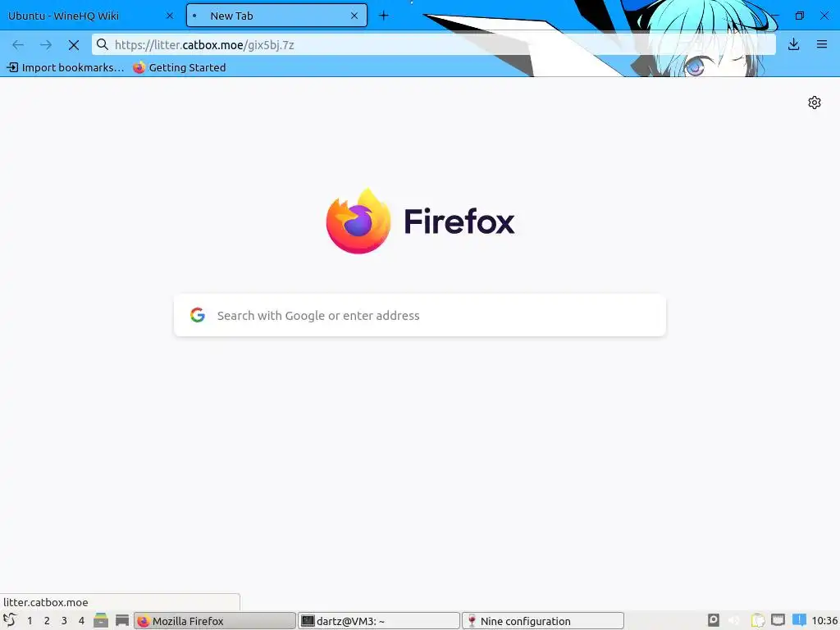
Task: Open a new tab with the plus button
Action: pos(384,16)
